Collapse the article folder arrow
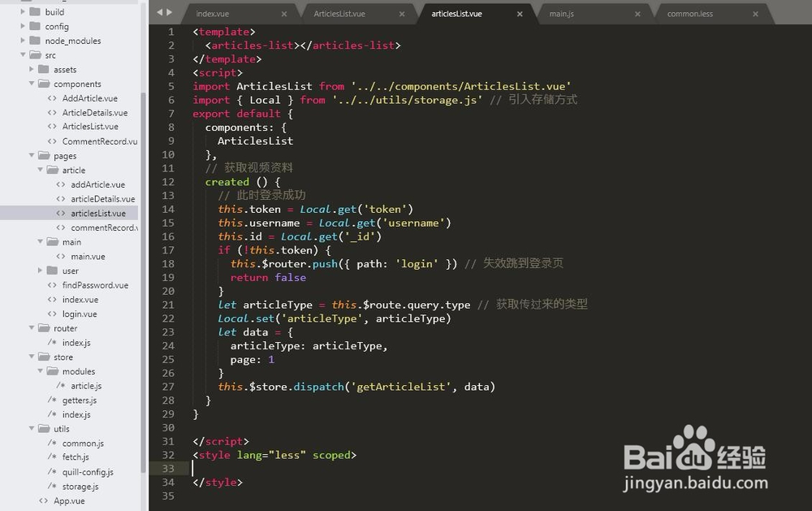Screen dimensions: 812x511 [x=40, y=170]
